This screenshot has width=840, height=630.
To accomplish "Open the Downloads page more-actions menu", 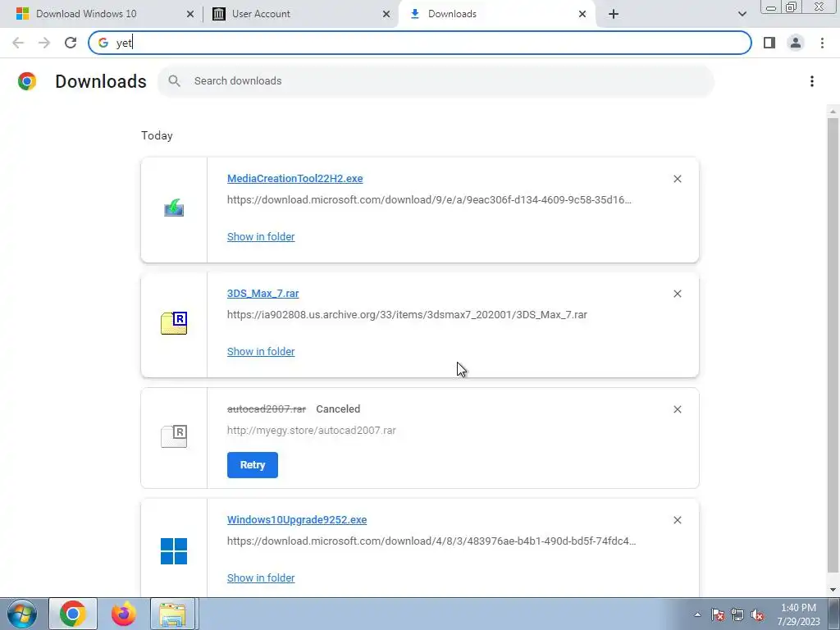I will click(811, 81).
